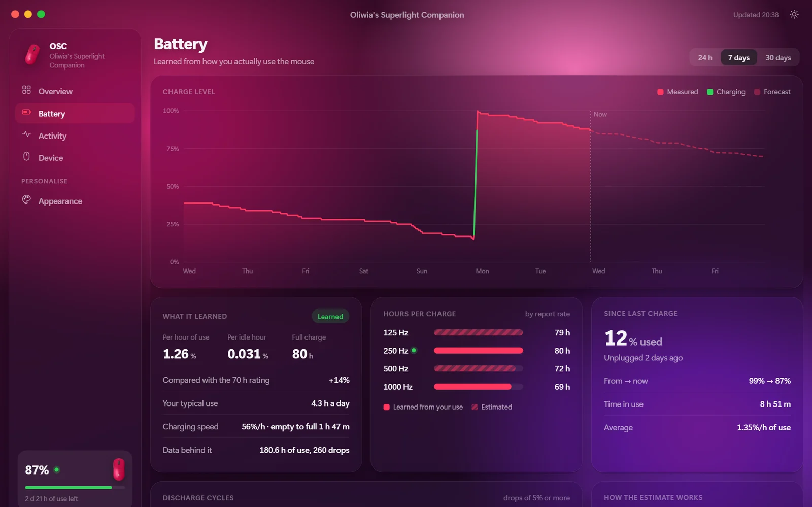Click the '80 h' full charge value
Viewport: 812px width, 507px height.
click(x=302, y=354)
